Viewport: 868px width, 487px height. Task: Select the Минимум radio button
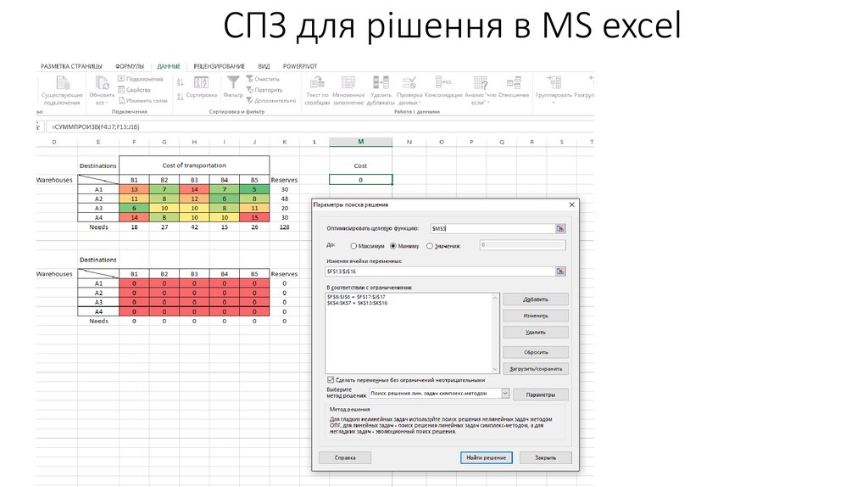click(393, 246)
